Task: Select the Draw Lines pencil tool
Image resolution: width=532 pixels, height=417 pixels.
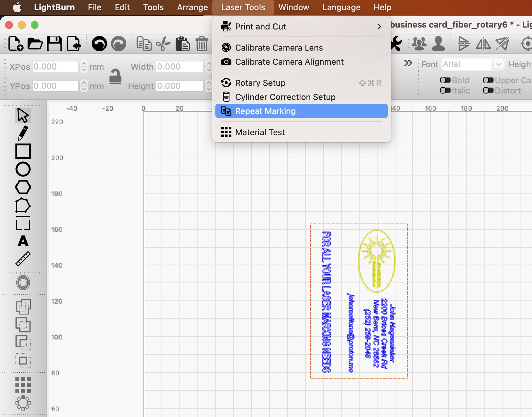Action: (x=23, y=133)
